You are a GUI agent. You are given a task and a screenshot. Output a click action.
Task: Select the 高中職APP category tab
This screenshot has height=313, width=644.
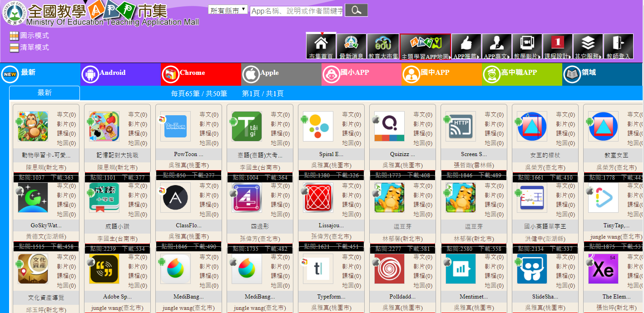point(522,74)
